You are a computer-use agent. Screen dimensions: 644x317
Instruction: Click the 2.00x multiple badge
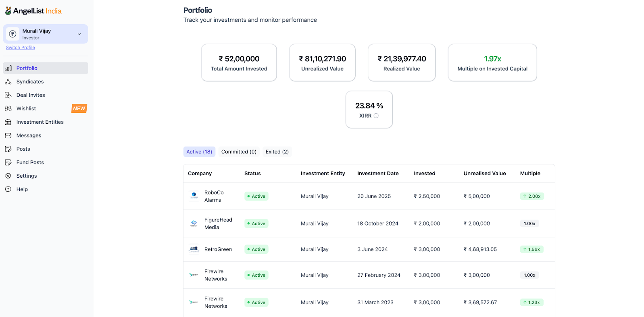tap(532, 196)
